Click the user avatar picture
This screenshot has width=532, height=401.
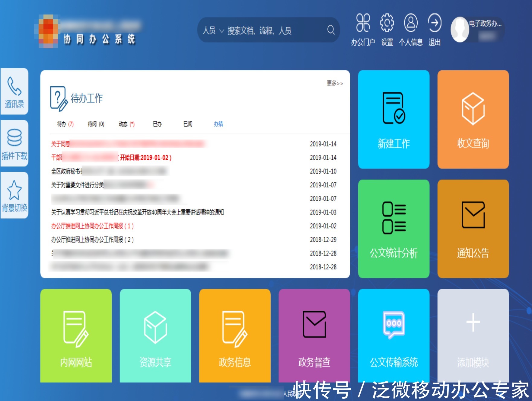(x=460, y=30)
